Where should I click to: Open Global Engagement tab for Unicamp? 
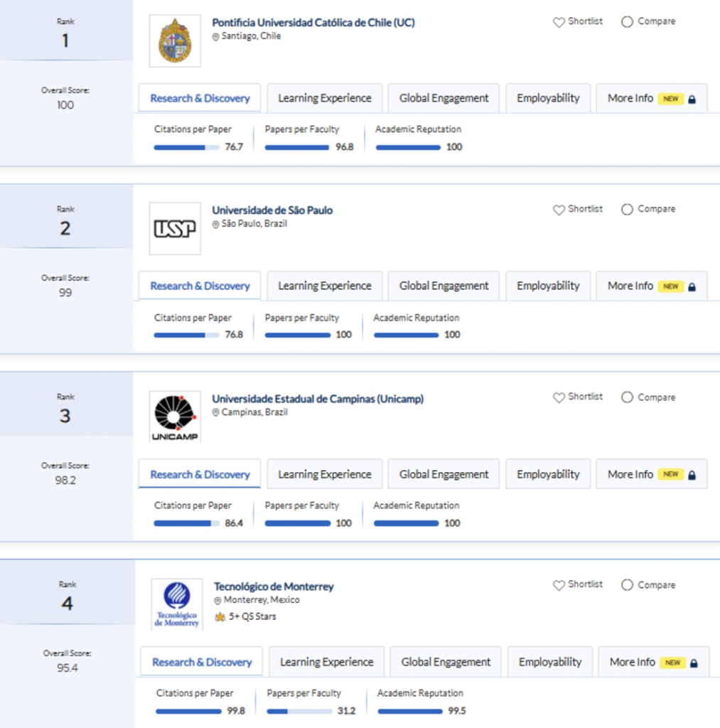tap(444, 475)
